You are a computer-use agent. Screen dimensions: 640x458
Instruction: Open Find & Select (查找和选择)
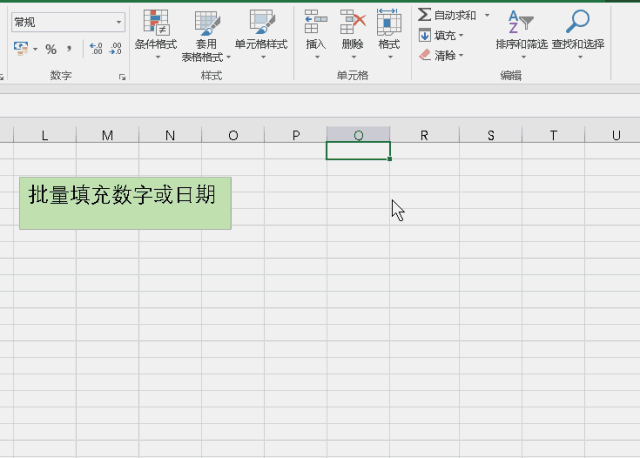[577, 32]
